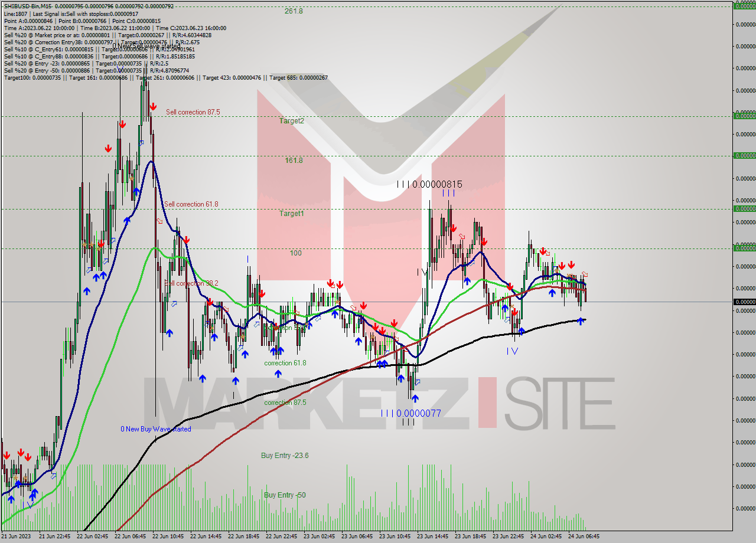
Task: Click the green price tag at Target1 level
Action: (x=744, y=208)
